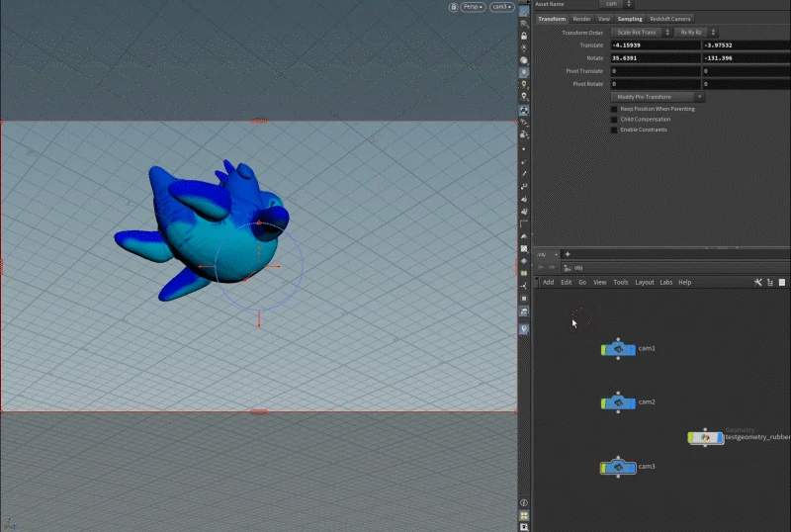Click Rotate Y field showing -131.396
791x532 pixels.
pos(747,58)
